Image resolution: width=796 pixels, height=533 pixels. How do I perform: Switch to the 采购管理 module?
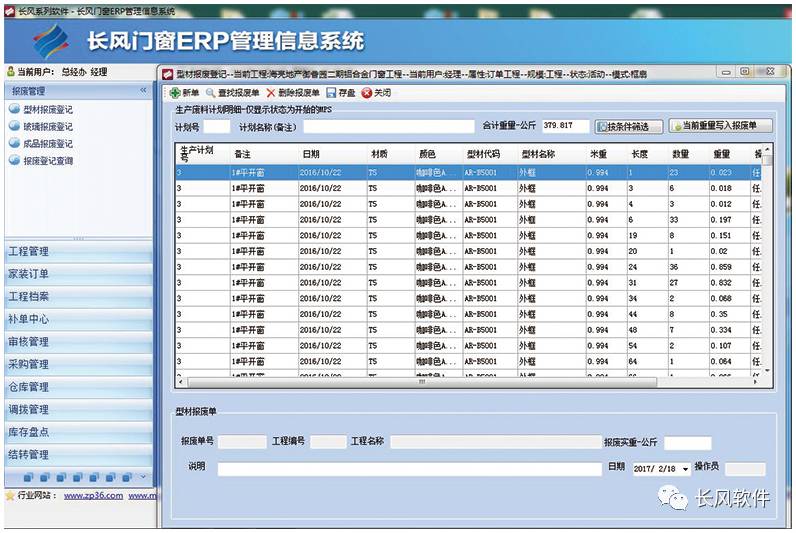pyautogui.click(x=29, y=364)
